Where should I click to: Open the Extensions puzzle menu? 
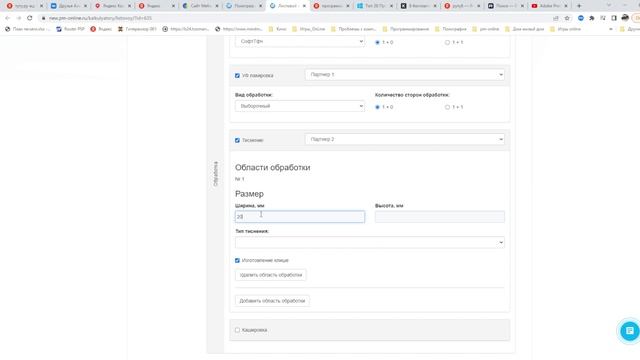pos(592,18)
